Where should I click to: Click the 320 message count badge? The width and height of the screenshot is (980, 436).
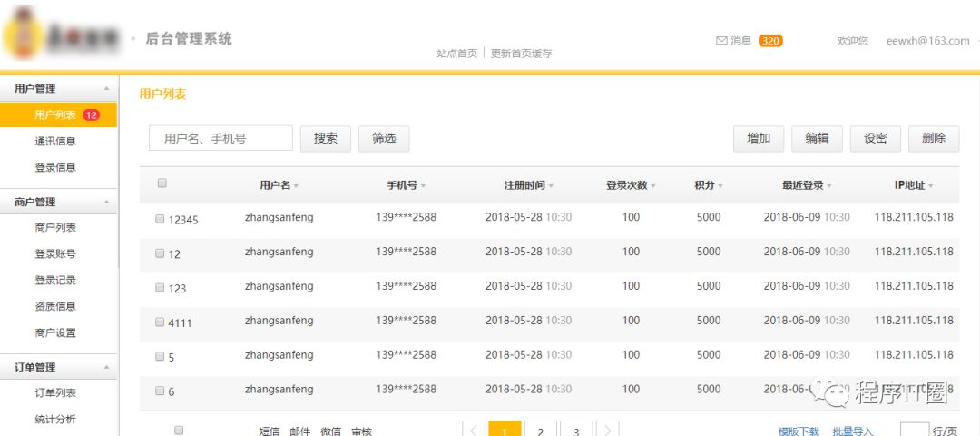(770, 41)
